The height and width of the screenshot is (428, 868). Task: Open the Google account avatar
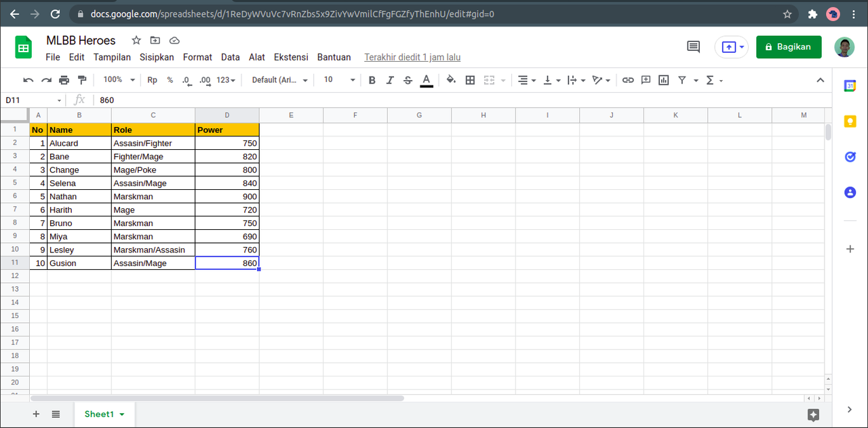coord(844,47)
